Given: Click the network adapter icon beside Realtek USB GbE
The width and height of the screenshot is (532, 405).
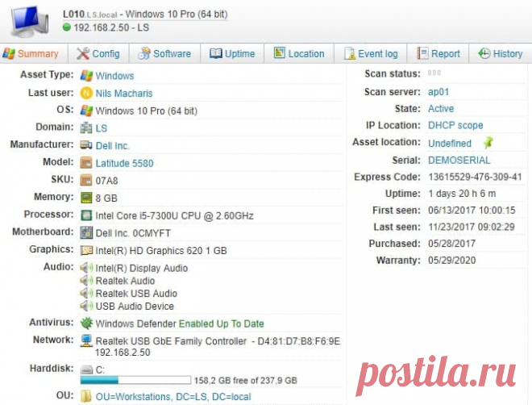Looking at the screenshot, I should pos(86,340).
